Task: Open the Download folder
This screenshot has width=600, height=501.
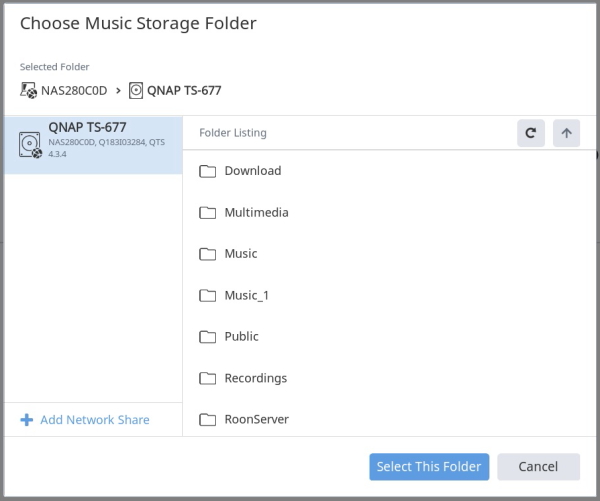Action: point(253,171)
